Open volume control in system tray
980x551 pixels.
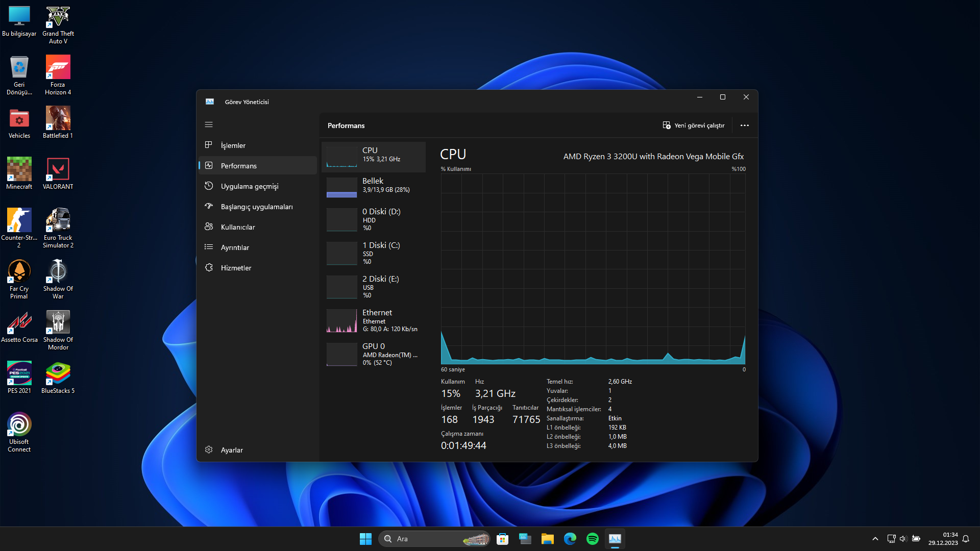point(903,539)
